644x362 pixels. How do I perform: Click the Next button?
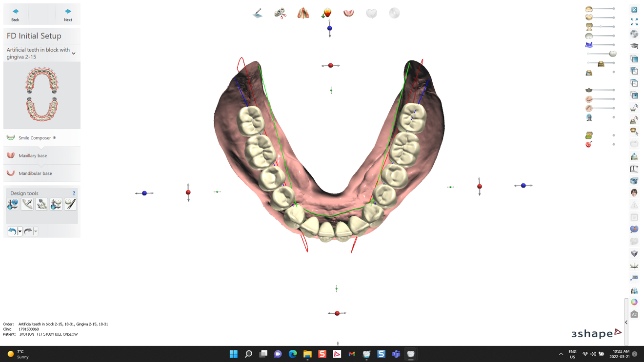(x=68, y=15)
